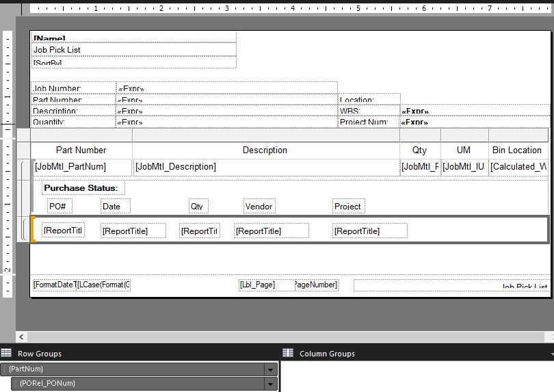Select the Project label textbox
This screenshot has width=554, height=392.
point(348,207)
